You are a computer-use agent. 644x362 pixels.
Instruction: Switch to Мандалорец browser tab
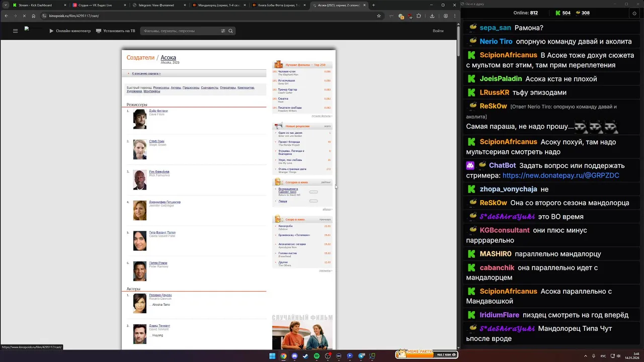[218, 5]
